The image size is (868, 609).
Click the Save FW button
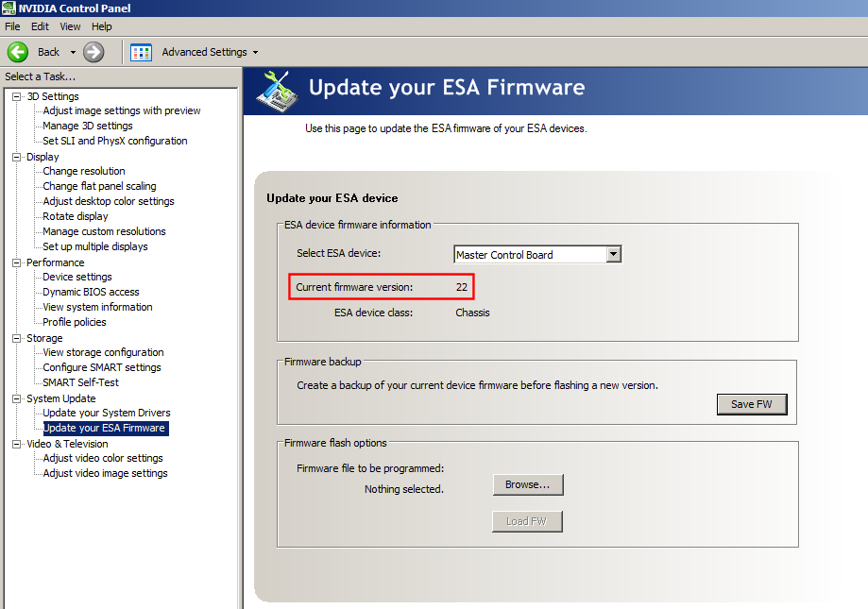[x=751, y=404]
